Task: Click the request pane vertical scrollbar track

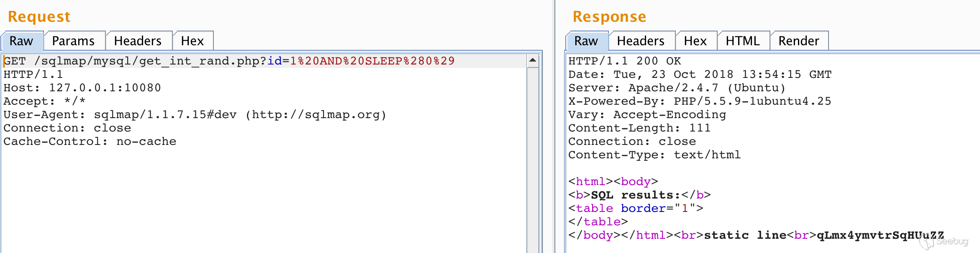Action: (533, 160)
